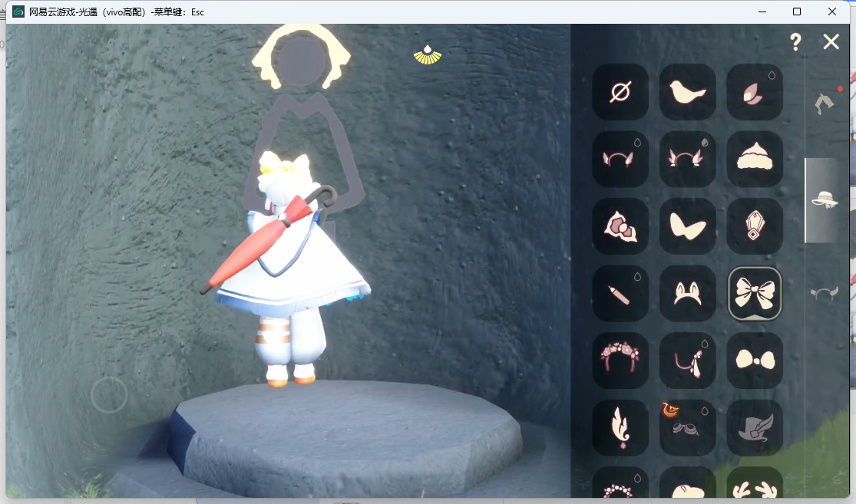
Task: Switch to the horns headpiece category tab
Action: [x=825, y=294]
